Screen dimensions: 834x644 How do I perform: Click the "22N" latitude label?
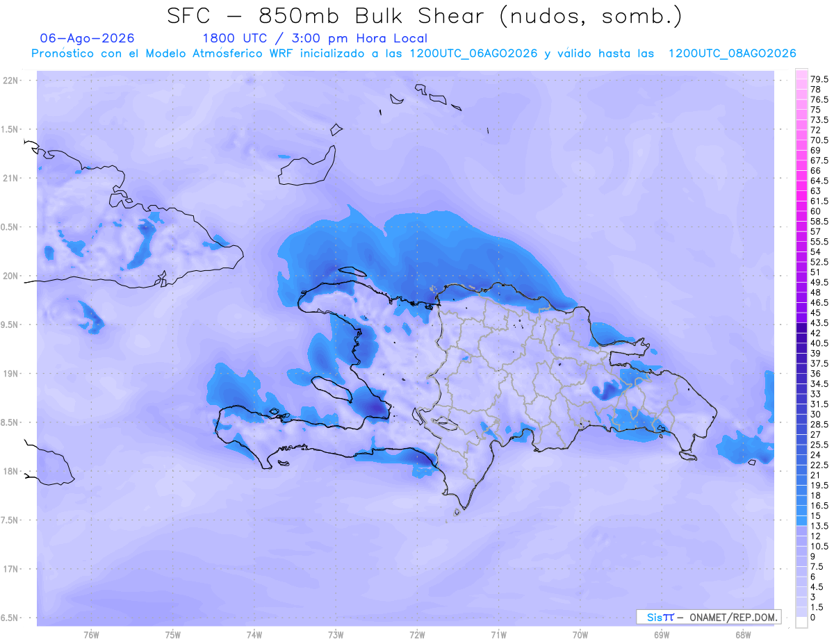point(12,81)
